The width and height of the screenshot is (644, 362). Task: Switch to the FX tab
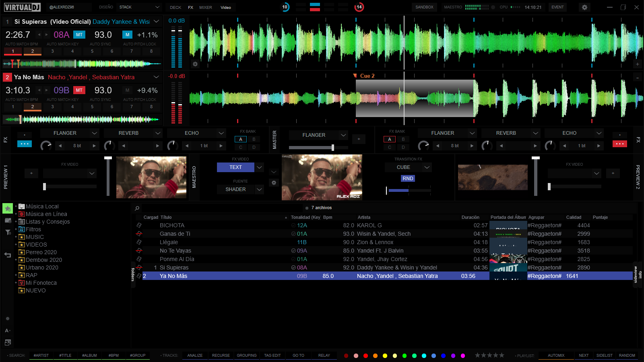pyautogui.click(x=190, y=7)
